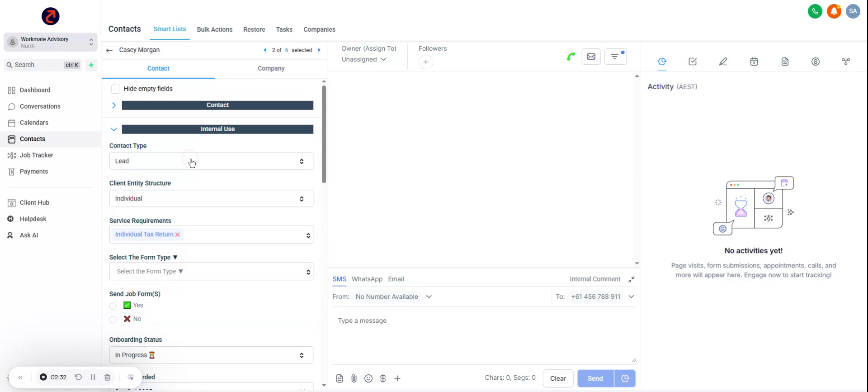Screen dimensions: 868x392
Task: Open the Restore tab
Action: [x=254, y=29]
